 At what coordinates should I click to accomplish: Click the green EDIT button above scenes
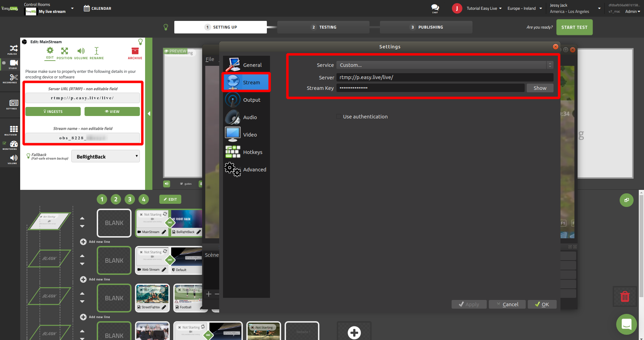coord(170,199)
